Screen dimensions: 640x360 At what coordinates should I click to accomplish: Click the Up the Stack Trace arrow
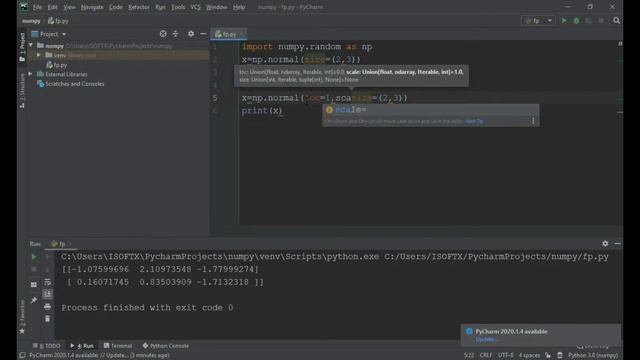click(47, 257)
